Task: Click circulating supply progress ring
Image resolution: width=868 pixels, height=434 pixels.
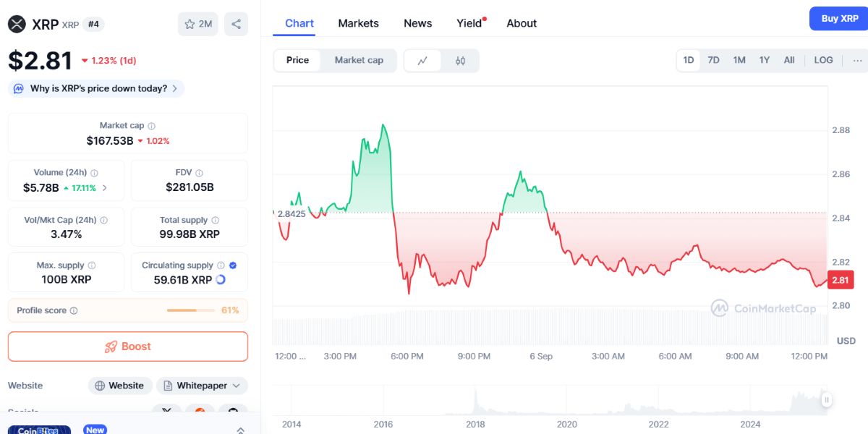Action: [221, 279]
